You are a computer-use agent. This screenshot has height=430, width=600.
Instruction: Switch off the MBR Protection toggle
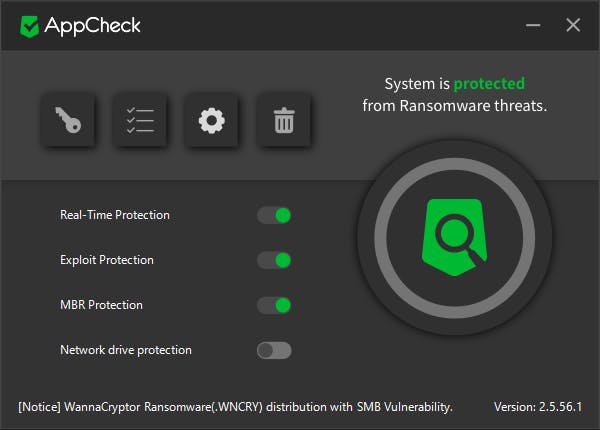[x=274, y=305]
